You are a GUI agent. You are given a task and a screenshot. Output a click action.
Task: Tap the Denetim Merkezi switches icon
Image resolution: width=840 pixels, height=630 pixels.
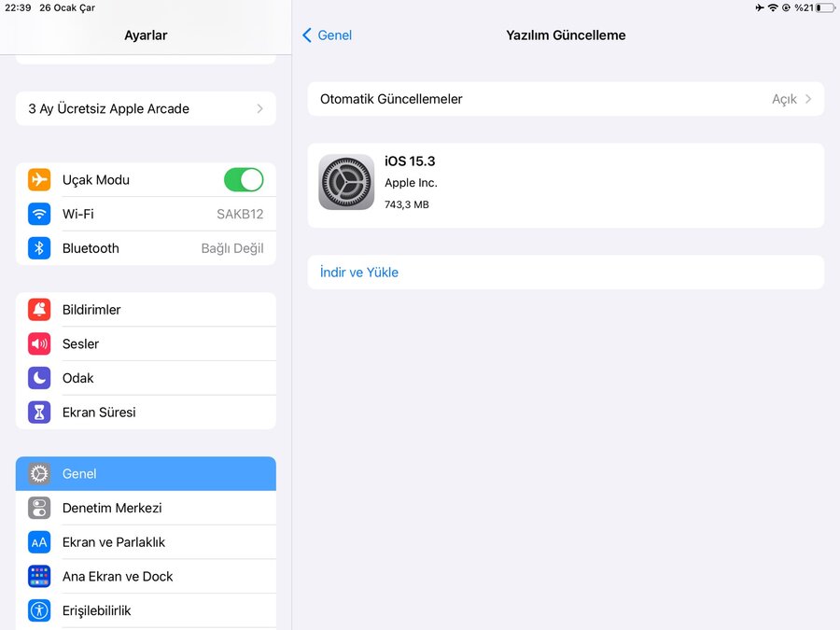click(x=39, y=508)
